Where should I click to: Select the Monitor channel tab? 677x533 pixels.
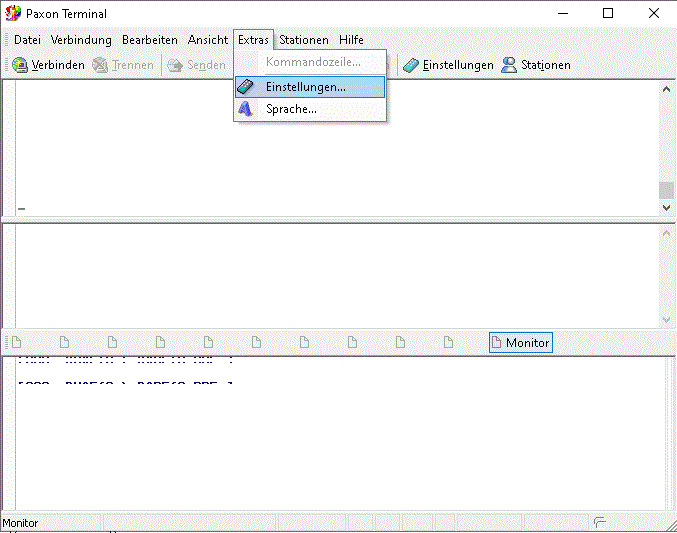pyautogui.click(x=521, y=343)
